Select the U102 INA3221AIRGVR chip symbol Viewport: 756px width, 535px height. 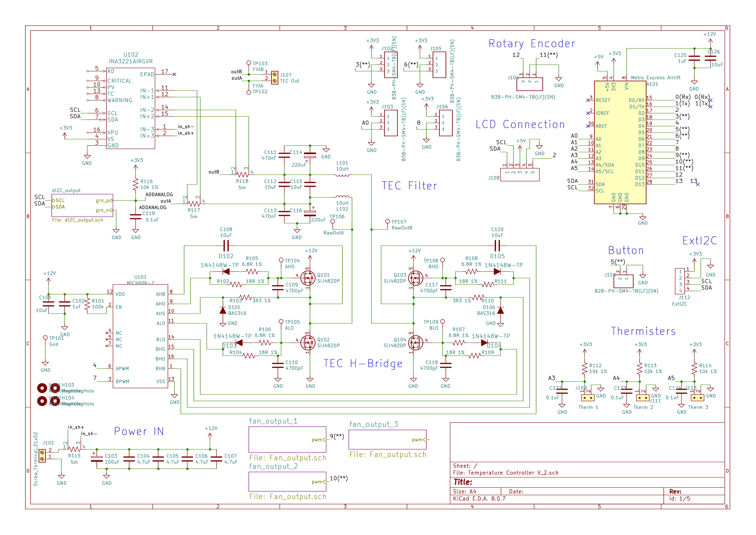[x=130, y=108]
